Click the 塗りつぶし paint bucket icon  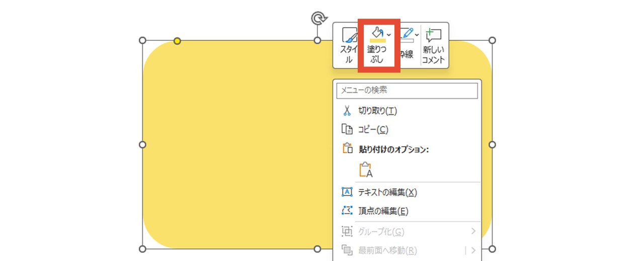377,34
